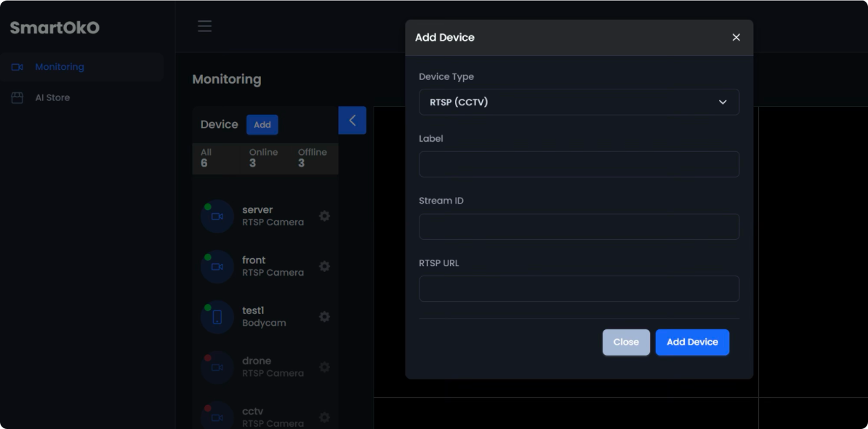Filter devices by All tab
The image size is (868, 429).
pos(217,158)
